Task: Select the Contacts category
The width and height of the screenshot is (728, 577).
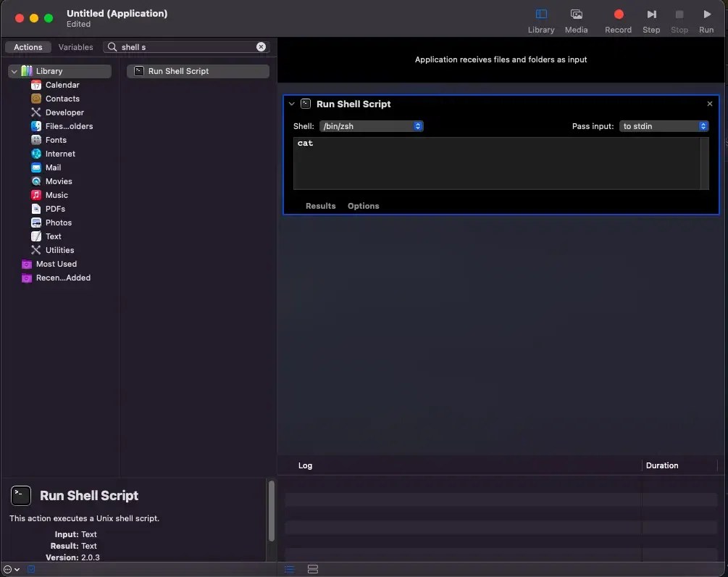Action: coord(62,99)
